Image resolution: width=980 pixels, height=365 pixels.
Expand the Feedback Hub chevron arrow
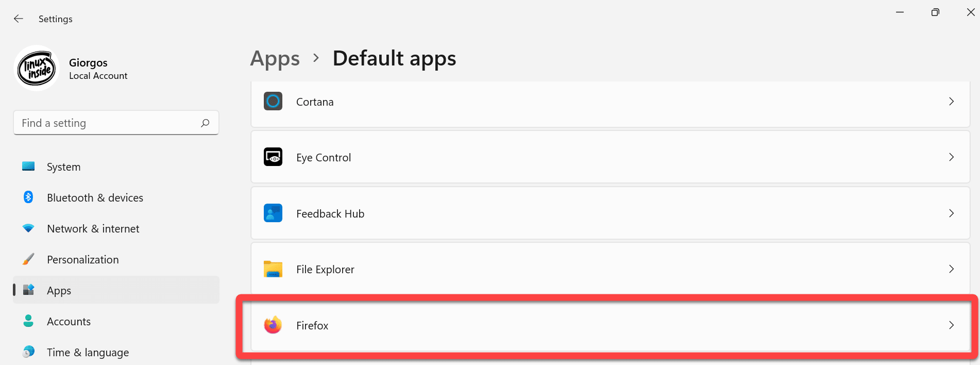pyautogui.click(x=951, y=213)
